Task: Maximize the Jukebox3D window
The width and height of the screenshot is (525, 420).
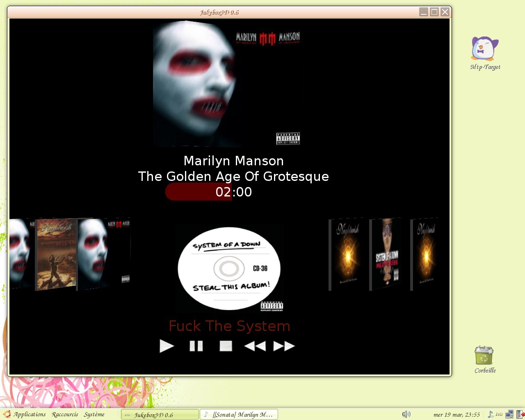Action: coord(434,12)
